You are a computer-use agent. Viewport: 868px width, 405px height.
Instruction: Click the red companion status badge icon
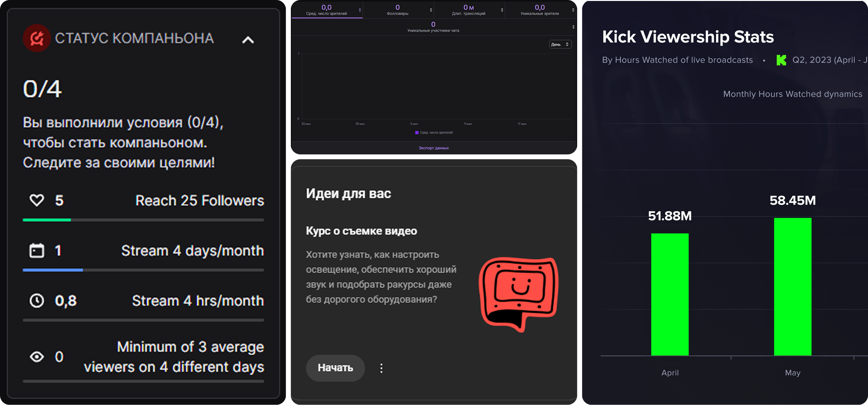click(x=37, y=38)
